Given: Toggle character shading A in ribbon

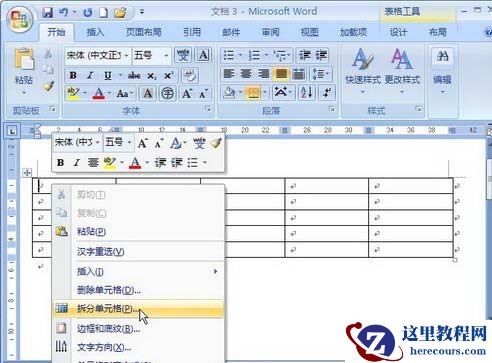Looking at the screenshot, I should coord(148,93).
